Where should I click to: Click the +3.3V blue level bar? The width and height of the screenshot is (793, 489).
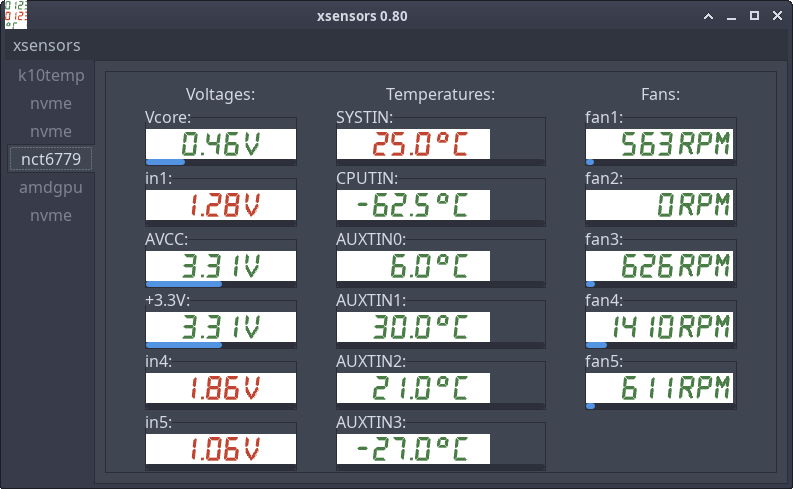184,345
